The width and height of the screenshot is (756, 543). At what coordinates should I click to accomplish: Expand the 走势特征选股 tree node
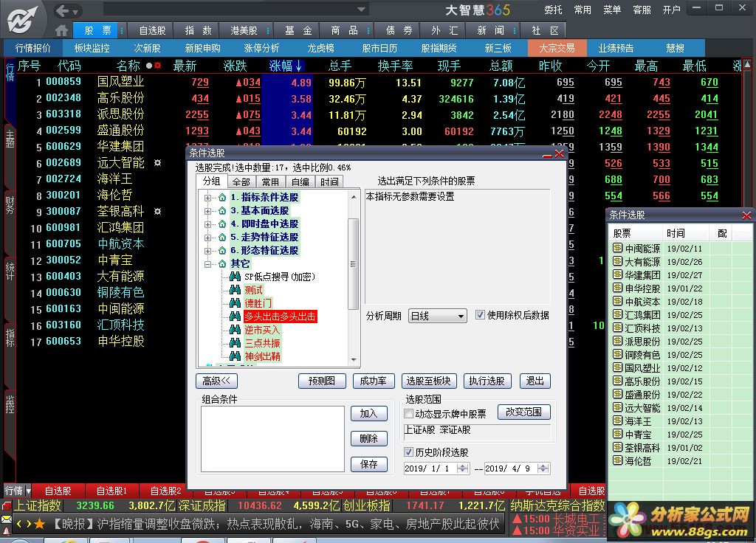point(207,238)
